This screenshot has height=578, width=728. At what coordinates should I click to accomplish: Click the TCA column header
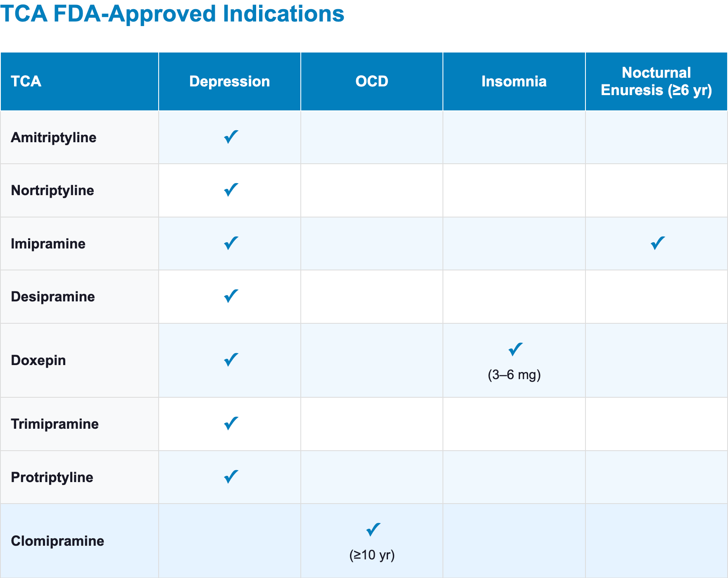tap(26, 81)
